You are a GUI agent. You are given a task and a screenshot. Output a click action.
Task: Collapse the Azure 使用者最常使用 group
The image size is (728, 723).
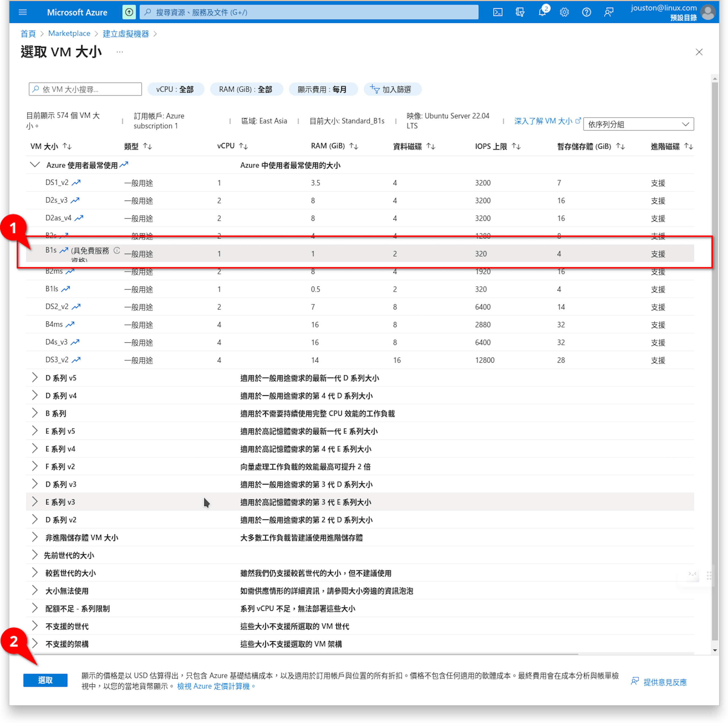[x=35, y=165]
